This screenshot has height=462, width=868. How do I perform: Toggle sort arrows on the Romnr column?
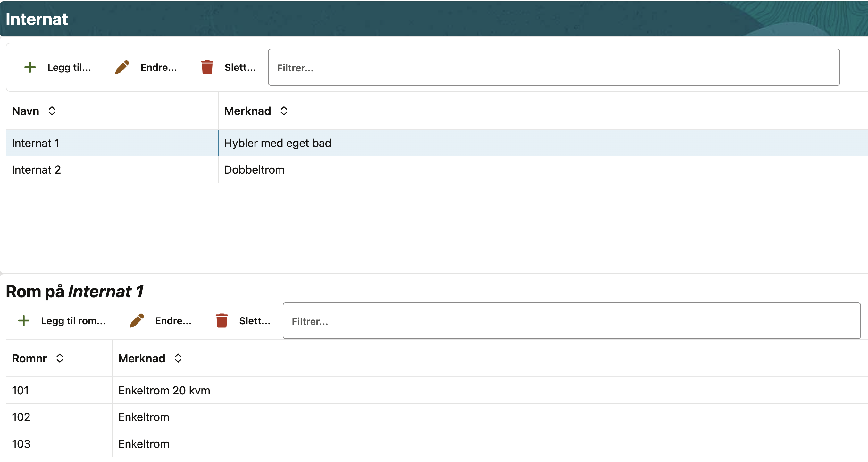coord(60,358)
